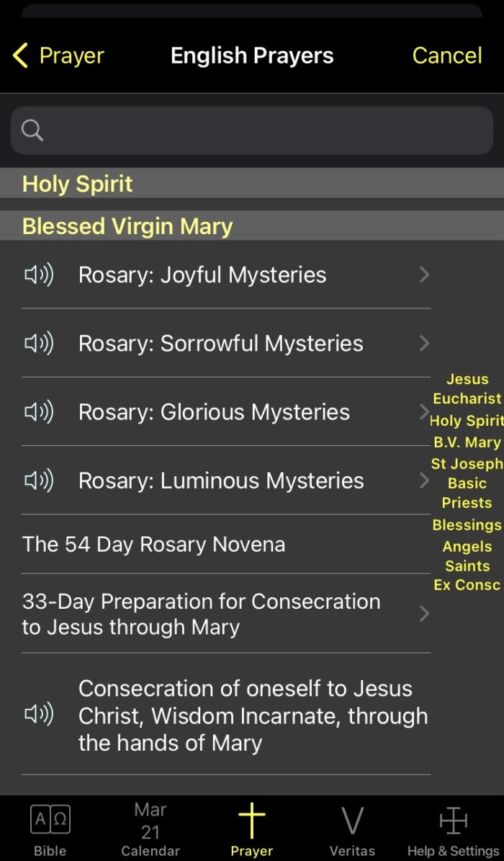Go back using the Prayer button
This screenshot has width=504, height=861.
(58, 55)
